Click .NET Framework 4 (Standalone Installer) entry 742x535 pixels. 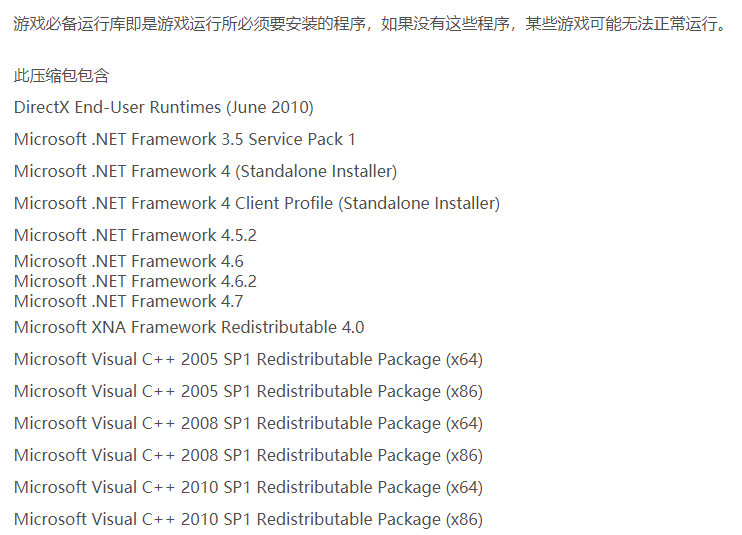pos(205,171)
